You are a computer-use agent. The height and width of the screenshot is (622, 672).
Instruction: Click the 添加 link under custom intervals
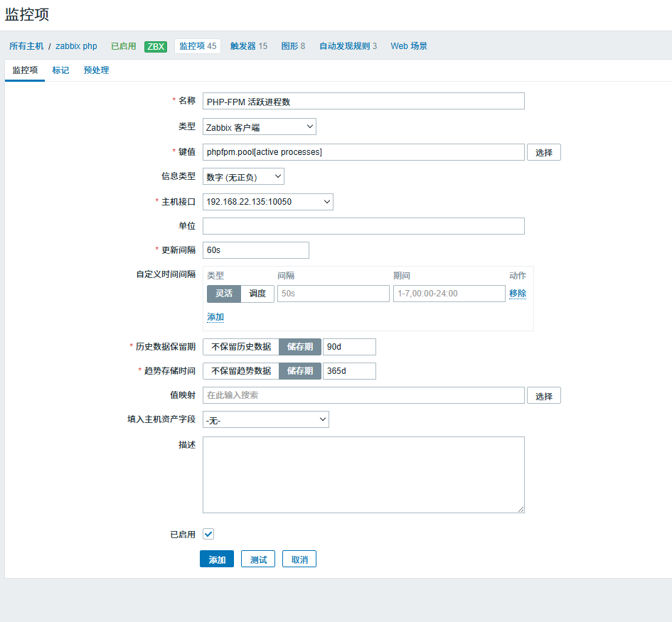(215, 317)
